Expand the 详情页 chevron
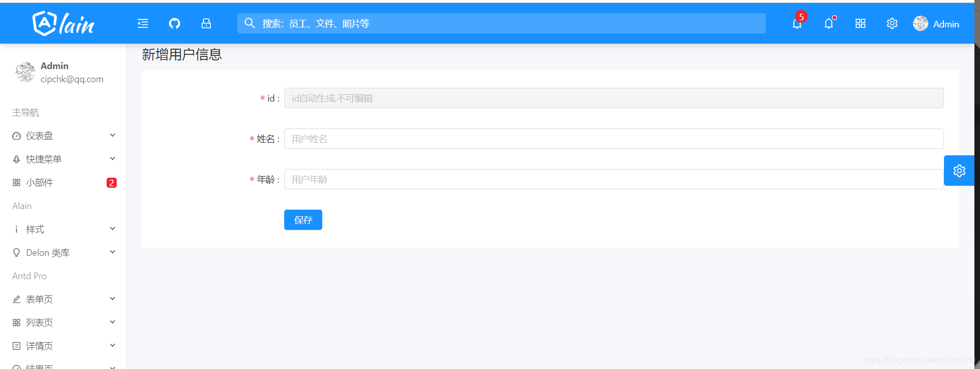Image resolution: width=980 pixels, height=369 pixels. [x=113, y=345]
